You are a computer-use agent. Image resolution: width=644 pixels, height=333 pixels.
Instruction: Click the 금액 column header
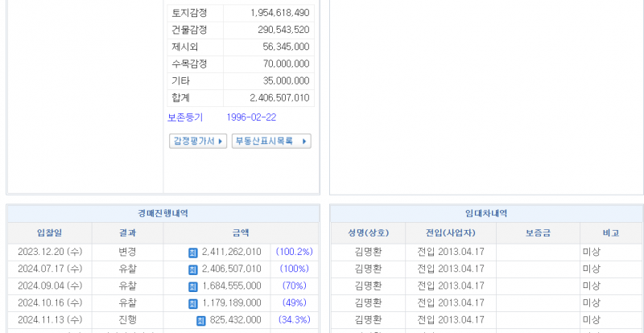(241, 233)
